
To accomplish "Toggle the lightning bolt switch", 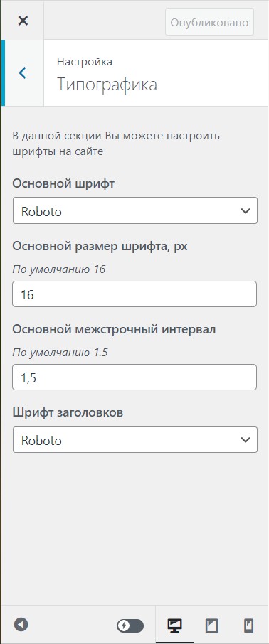I will tap(130, 626).
